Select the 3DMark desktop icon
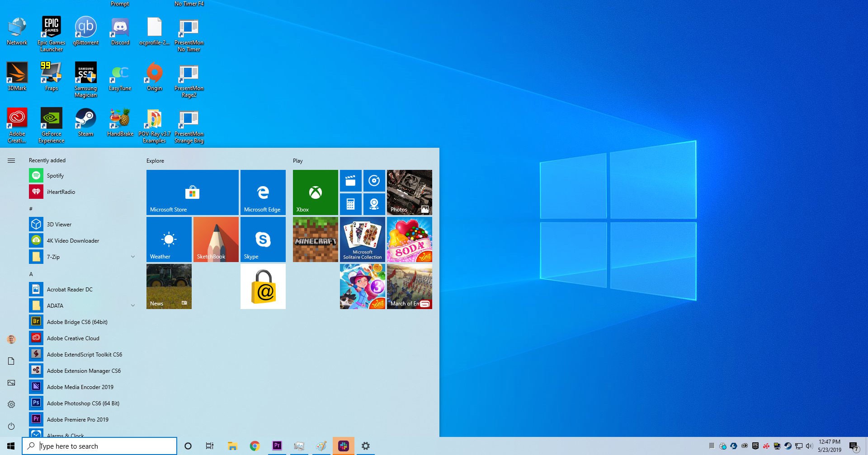The image size is (868, 455). coord(17,77)
